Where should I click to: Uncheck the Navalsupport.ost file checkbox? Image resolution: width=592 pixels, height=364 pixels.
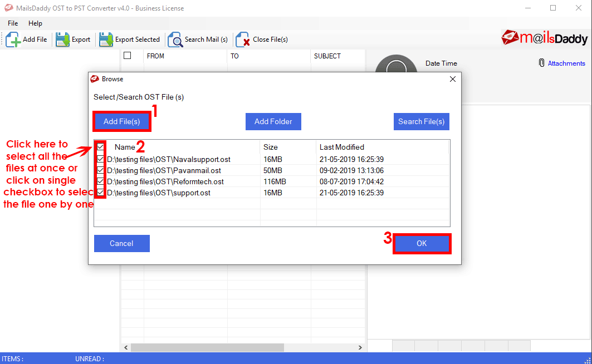[x=100, y=159]
